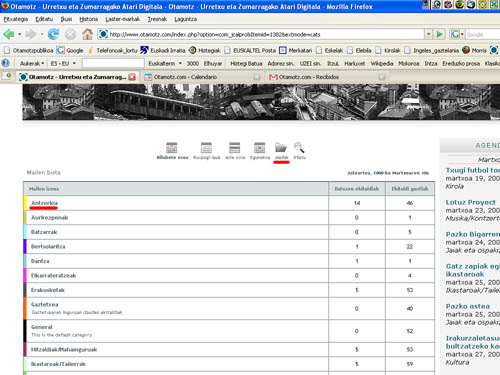
Task: Click the green Go arrow
Action: 440,34
